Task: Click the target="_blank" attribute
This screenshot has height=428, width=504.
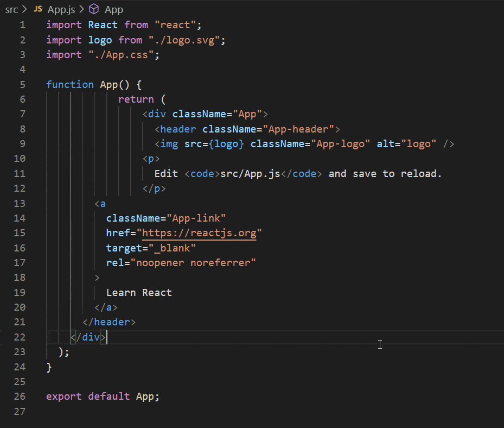Action: click(151, 248)
